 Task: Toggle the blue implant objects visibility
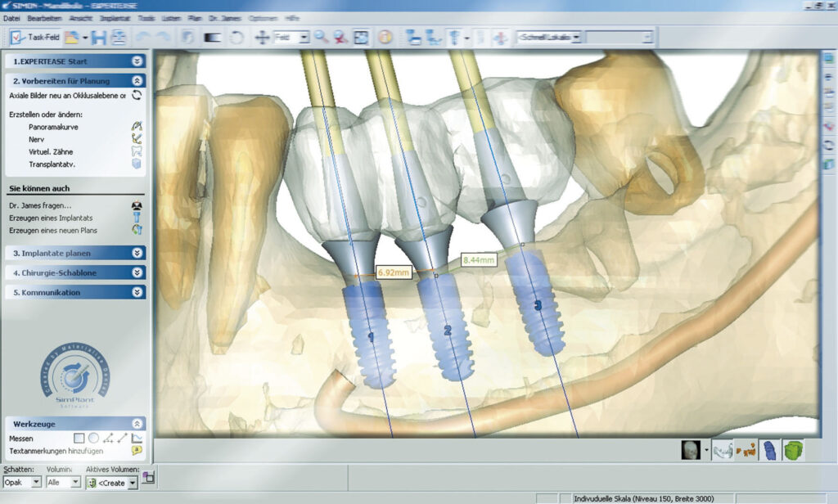click(x=769, y=450)
